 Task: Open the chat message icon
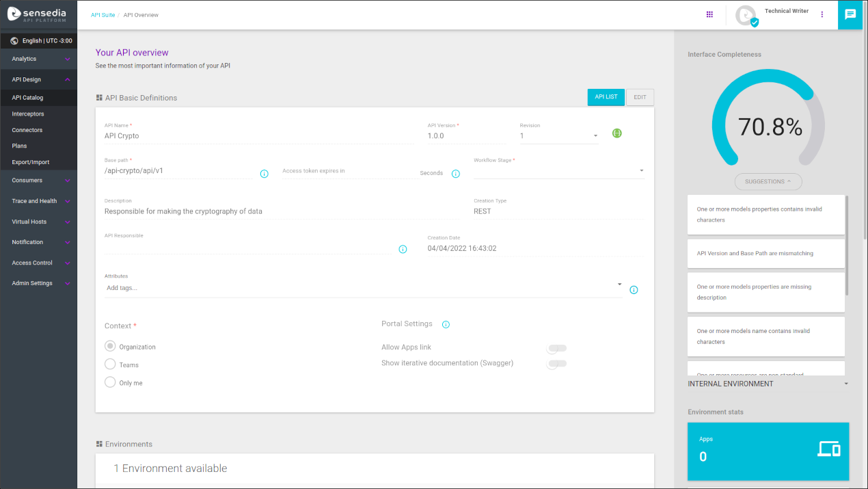coord(850,14)
